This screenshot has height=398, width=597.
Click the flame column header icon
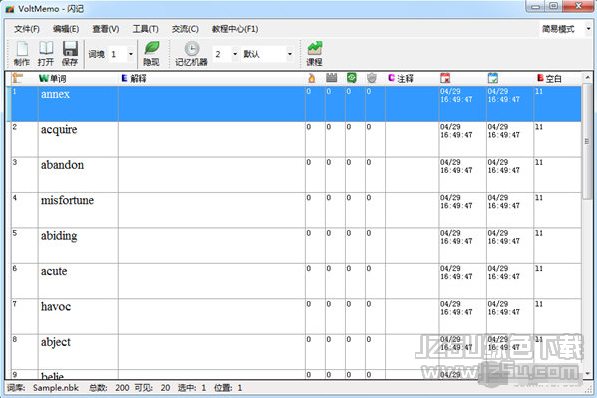point(311,78)
